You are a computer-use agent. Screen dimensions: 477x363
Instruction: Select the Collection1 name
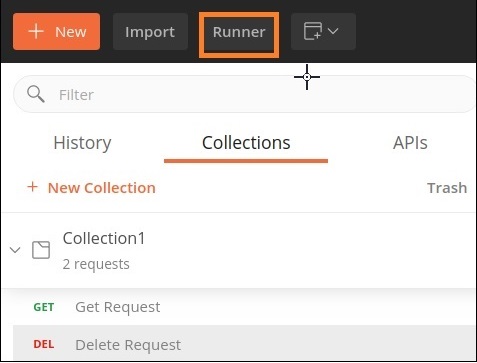point(104,238)
